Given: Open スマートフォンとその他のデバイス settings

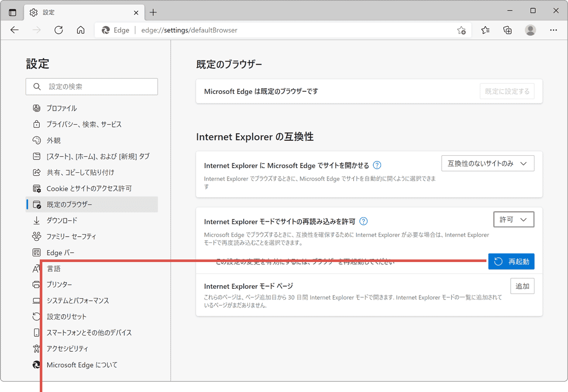Looking at the screenshot, I should [91, 333].
